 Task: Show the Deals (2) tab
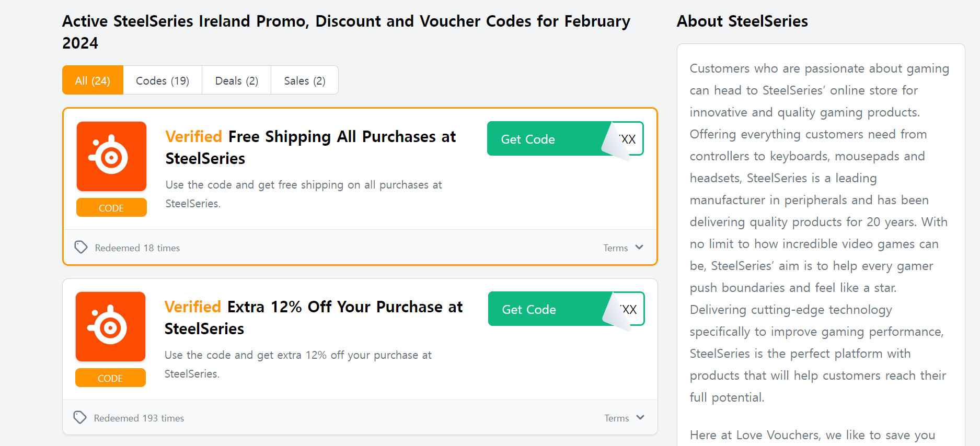[x=236, y=80]
